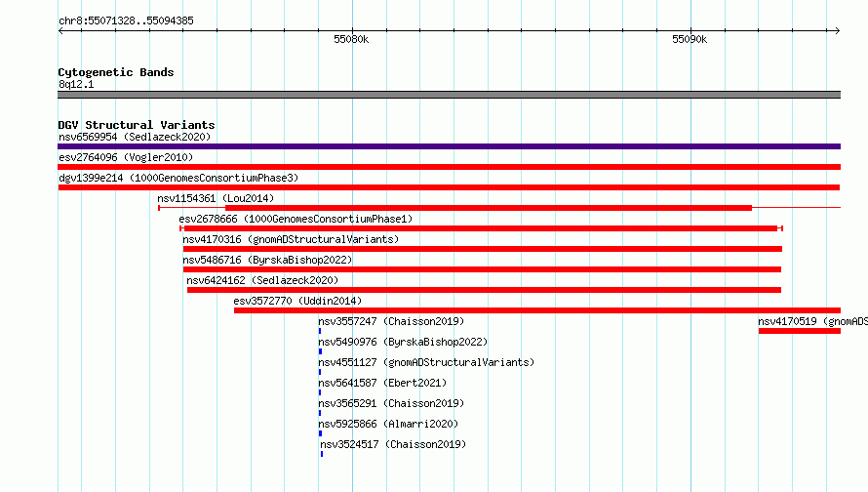Viewport: 868px width, 492px height.
Task: Open nsv5925866 (Almarri2020) label
Action: click(x=388, y=424)
